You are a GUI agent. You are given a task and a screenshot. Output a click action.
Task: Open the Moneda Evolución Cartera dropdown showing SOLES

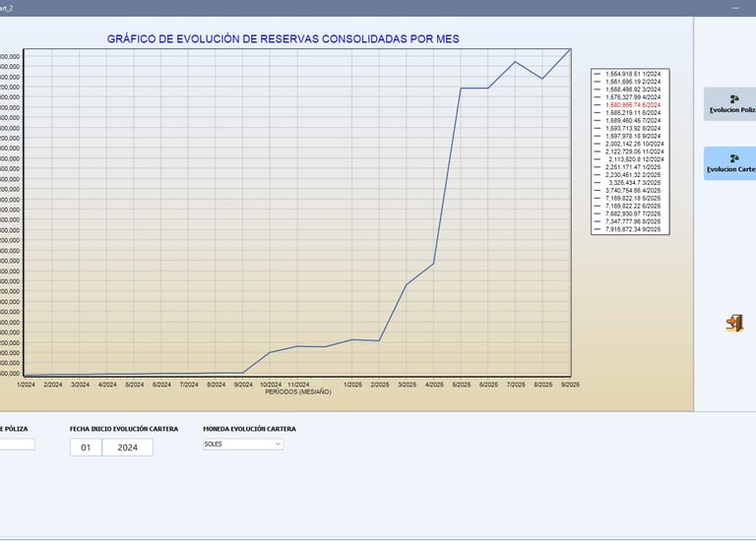243,445
